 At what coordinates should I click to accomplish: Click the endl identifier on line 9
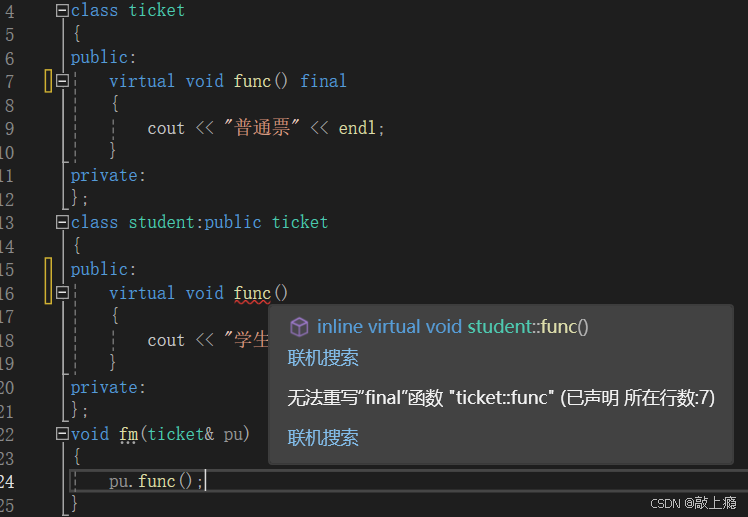pos(357,128)
